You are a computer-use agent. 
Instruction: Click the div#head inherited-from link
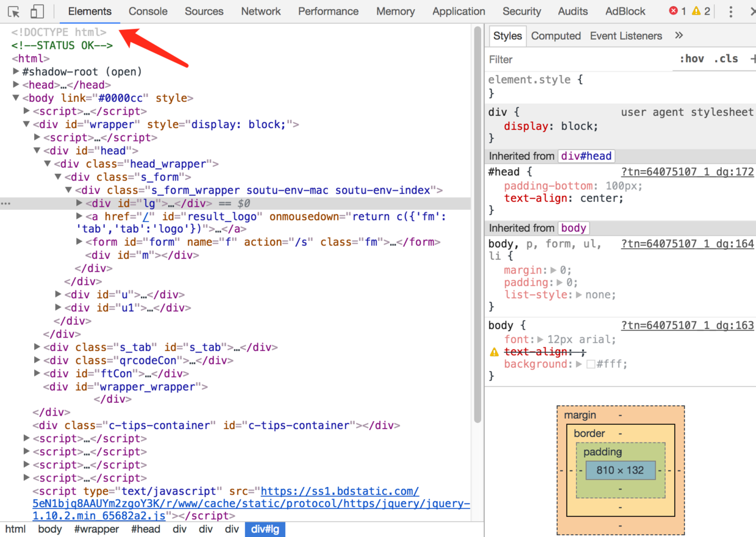click(x=587, y=156)
